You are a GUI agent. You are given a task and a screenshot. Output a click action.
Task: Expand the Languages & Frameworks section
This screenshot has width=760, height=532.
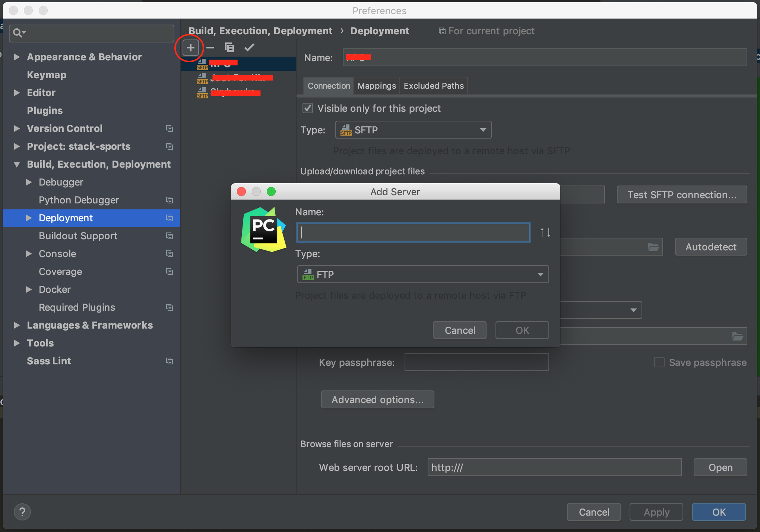17,325
